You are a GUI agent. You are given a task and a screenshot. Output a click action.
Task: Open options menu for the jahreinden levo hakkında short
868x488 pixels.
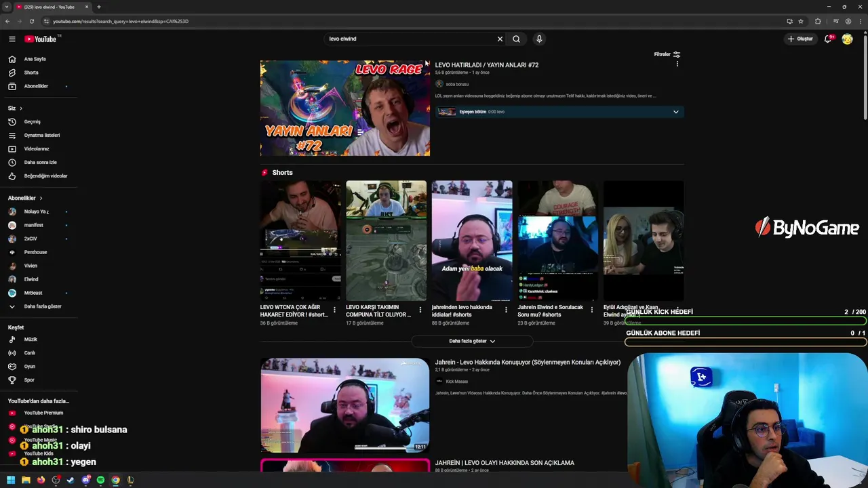[505, 310]
